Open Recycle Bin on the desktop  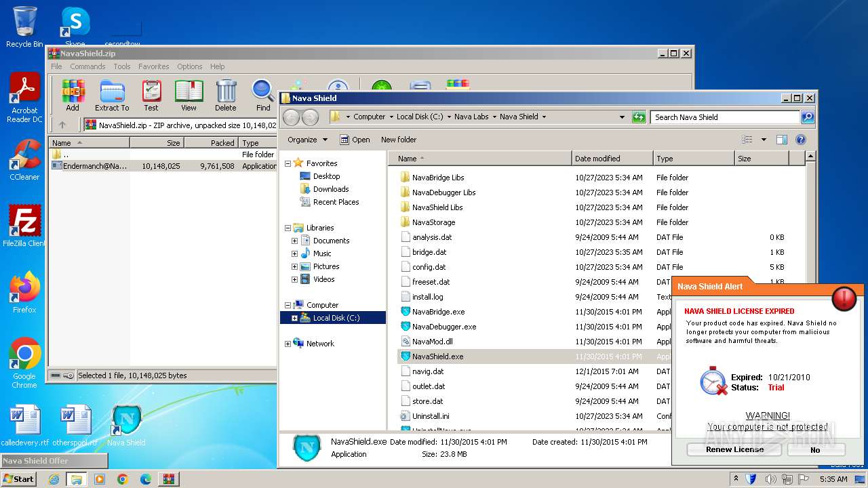point(24,27)
